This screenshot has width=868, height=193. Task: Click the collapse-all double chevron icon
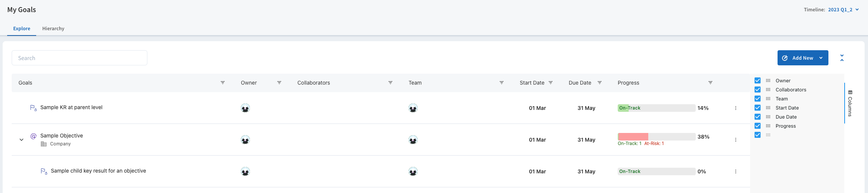tap(842, 58)
